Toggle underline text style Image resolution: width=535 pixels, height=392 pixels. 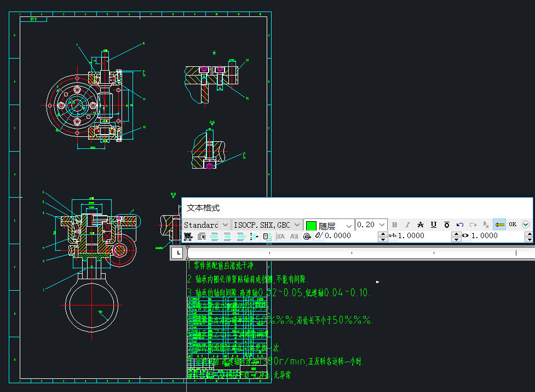coord(433,225)
